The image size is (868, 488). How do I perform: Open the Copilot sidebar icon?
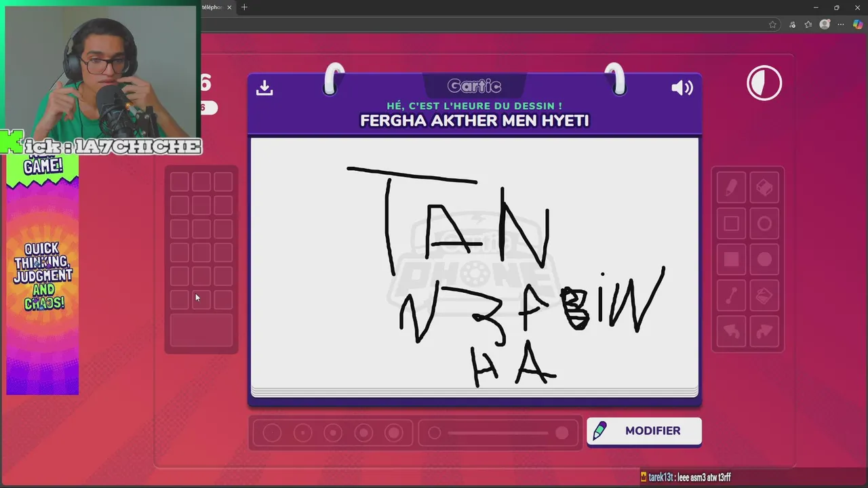(858, 24)
